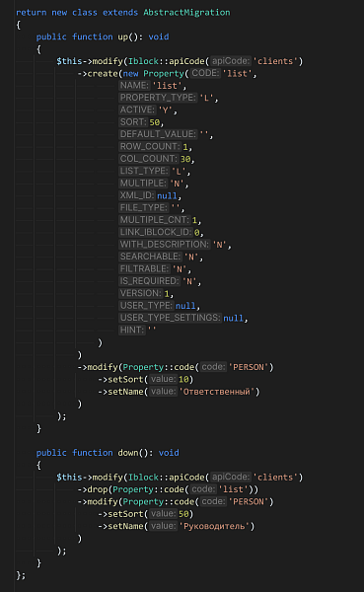Click 'void' return type of down()
Viewport: 364px width, 592px height.
pyautogui.click(x=169, y=453)
